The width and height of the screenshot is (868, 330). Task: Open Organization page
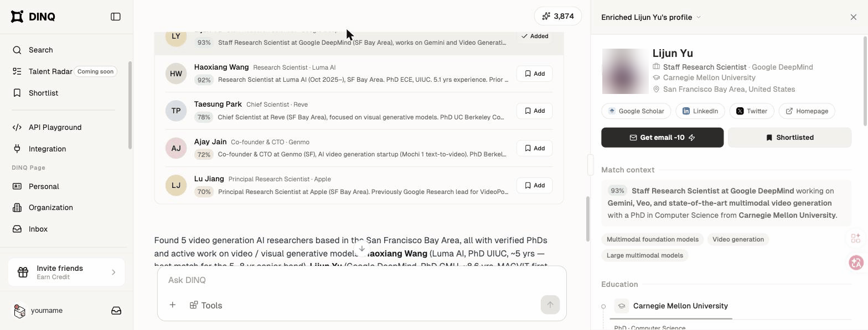tap(50, 207)
